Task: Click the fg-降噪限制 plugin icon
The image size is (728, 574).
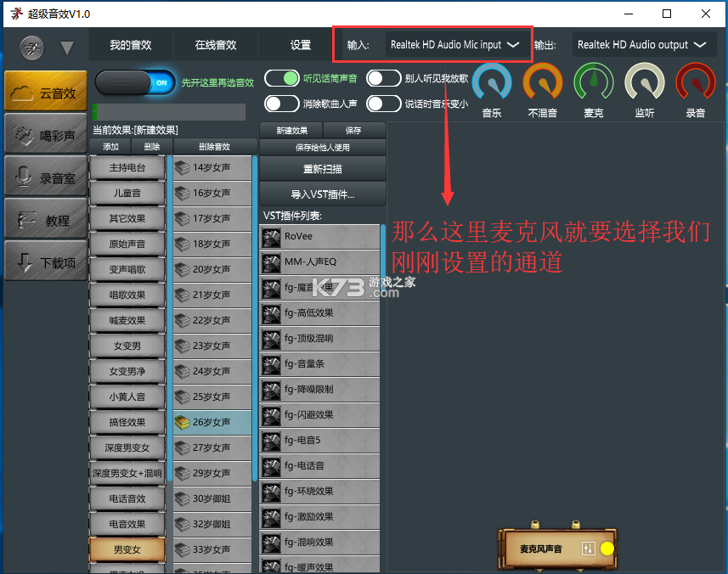Action: click(x=271, y=391)
